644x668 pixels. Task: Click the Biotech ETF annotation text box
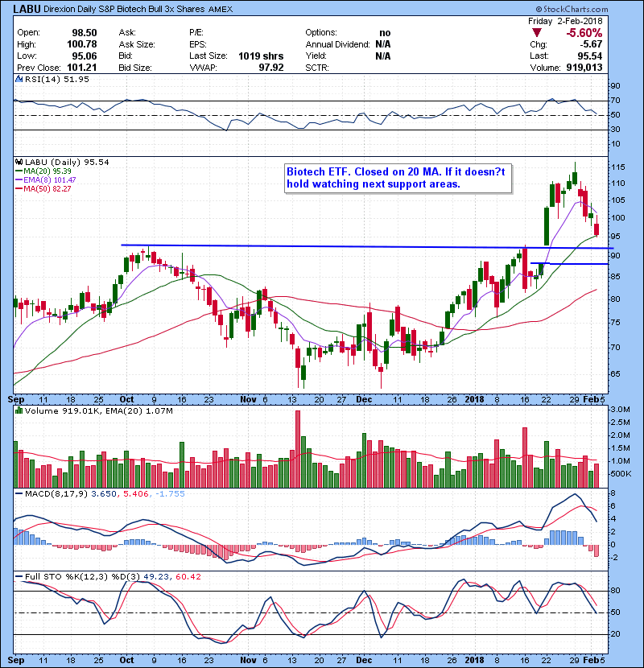click(x=398, y=178)
